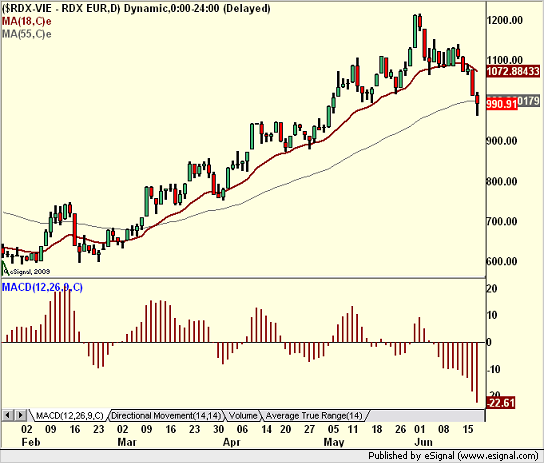Click the Mar month label on time axis
Image resolution: width=544 pixels, height=463 pixels.
pyautogui.click(x=127, y=442)
